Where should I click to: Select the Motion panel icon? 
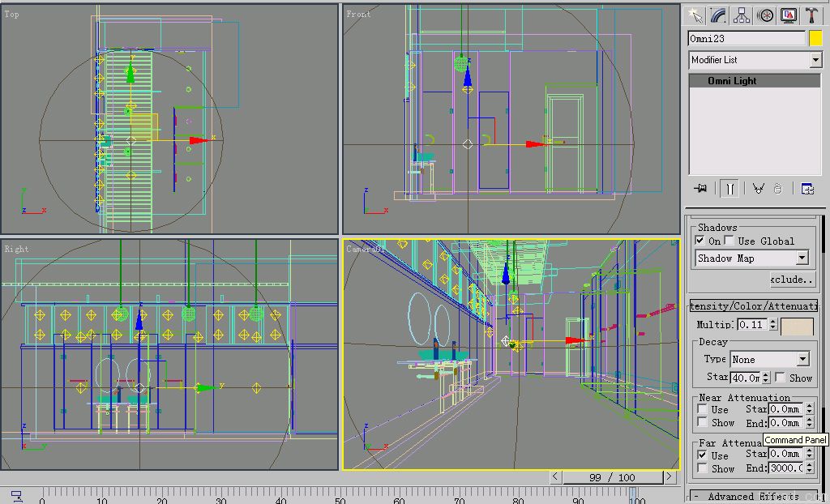(764, 15)
